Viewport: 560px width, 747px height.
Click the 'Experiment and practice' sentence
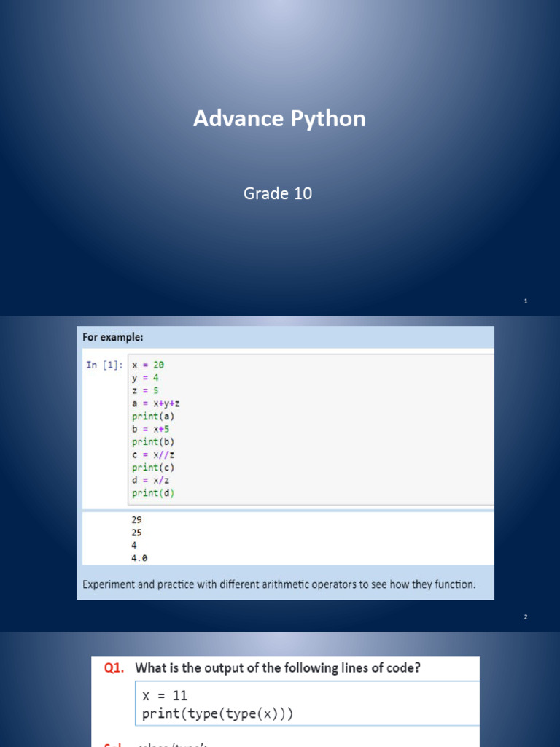279,584
